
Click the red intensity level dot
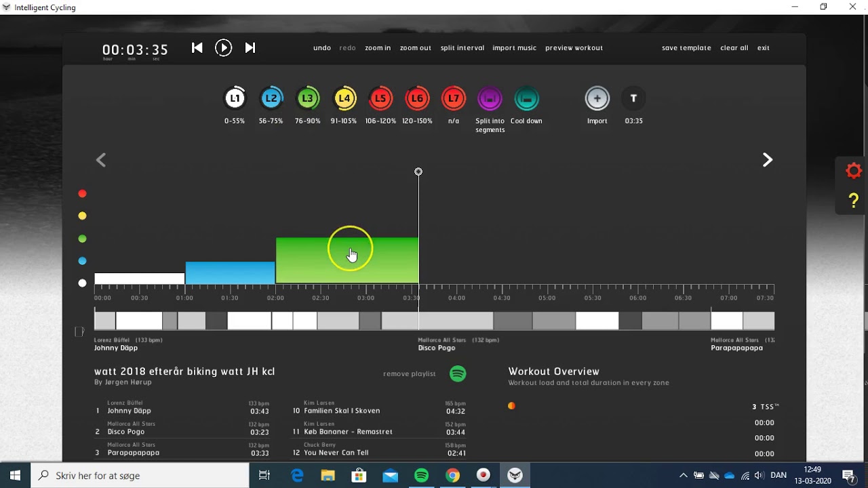tap(82, 194)
